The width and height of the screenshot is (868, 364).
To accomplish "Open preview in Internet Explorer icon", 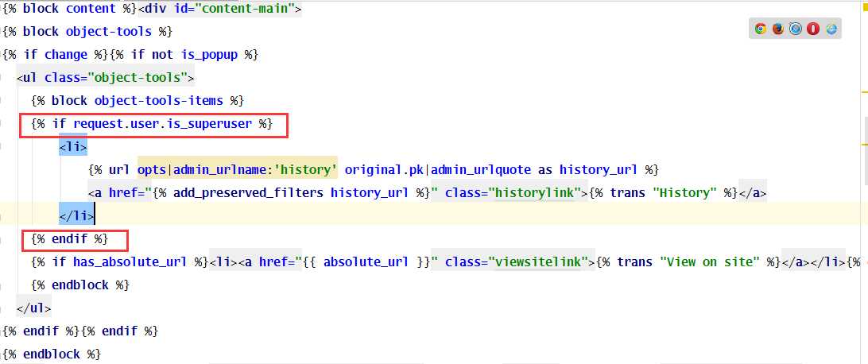I will pos(831,29).
